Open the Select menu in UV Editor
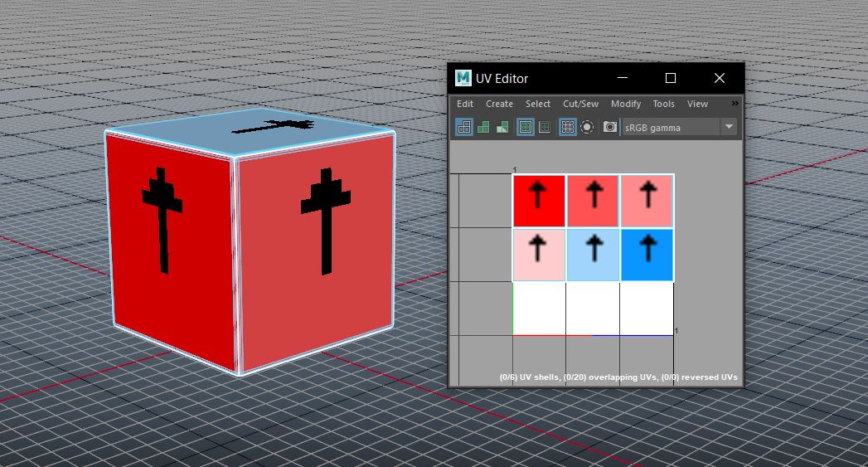 (538, 104)
